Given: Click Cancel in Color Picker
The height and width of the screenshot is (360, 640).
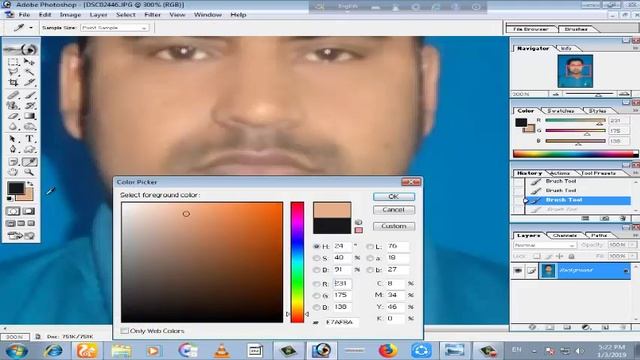Looking at the screenshot, I should [x=393, y=210].
